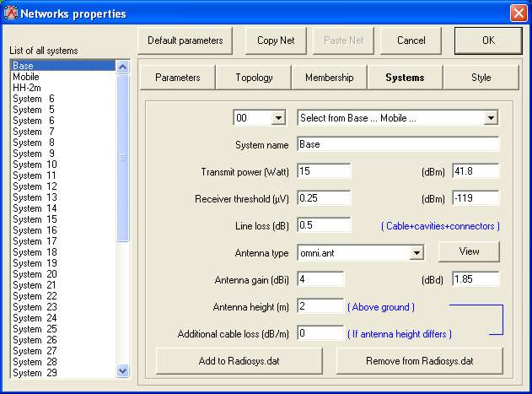Open the 'Select from Base ... Mobile' dropdown
The width and height of the screenshot is (532, 394).
point(491,118)
